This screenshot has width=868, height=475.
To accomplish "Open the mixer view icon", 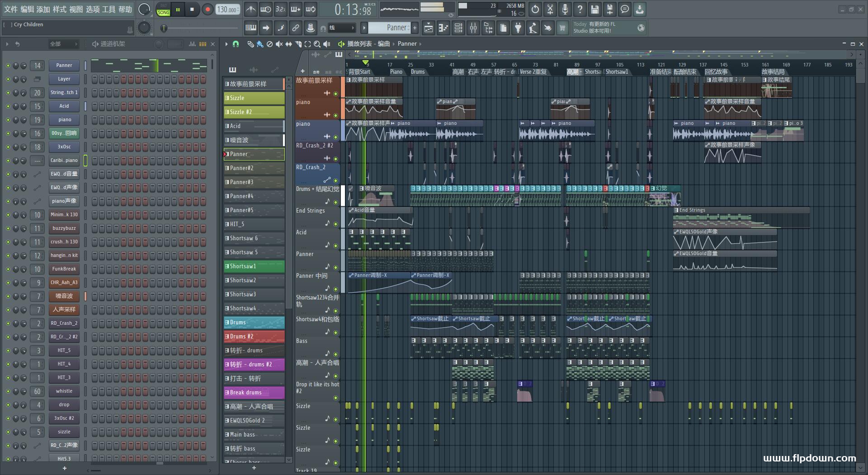I will click(473, 28).
